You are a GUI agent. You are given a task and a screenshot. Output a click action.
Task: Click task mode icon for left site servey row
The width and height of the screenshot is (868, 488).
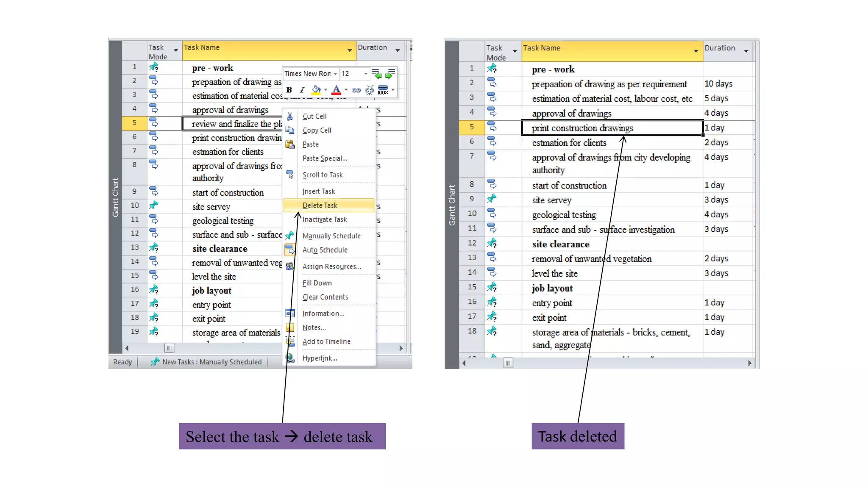154,205
